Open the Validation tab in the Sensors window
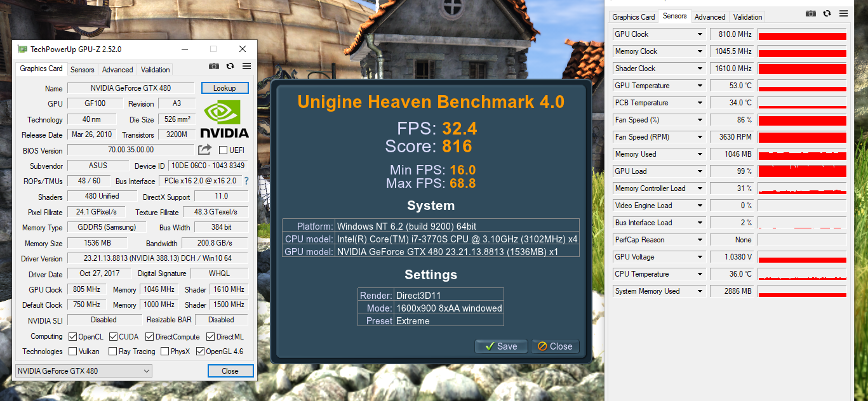 coord(747,17)
